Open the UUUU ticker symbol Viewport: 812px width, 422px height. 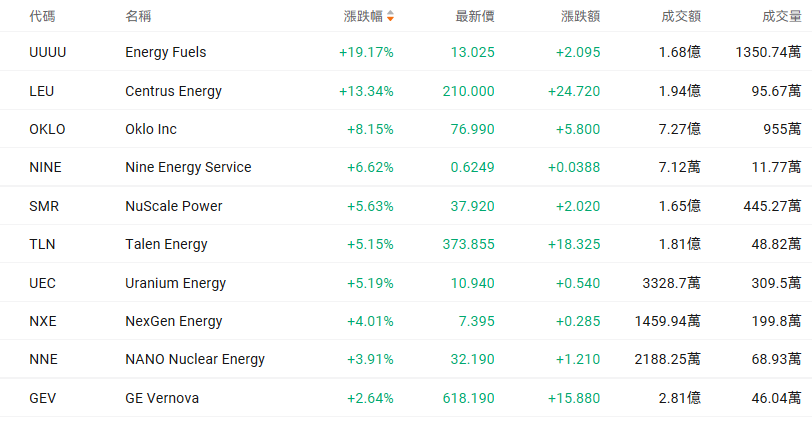pyautogui.click(x=49, y=52)
